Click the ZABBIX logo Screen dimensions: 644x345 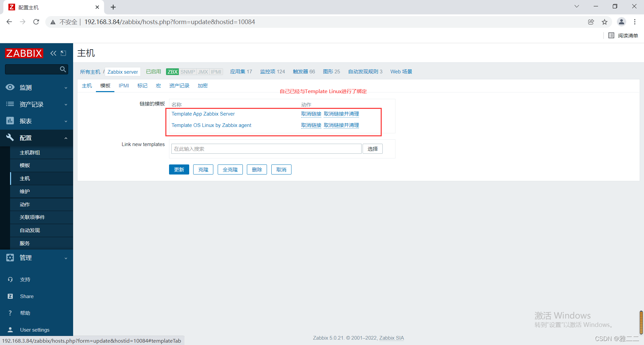pyautogui.click(x=24, y=53)
